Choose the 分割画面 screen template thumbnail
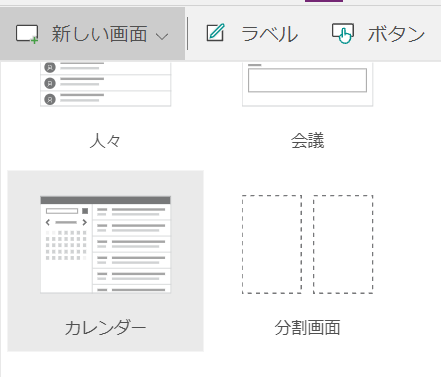Screen dimensions: 441x377 click(x=307, y=245)
